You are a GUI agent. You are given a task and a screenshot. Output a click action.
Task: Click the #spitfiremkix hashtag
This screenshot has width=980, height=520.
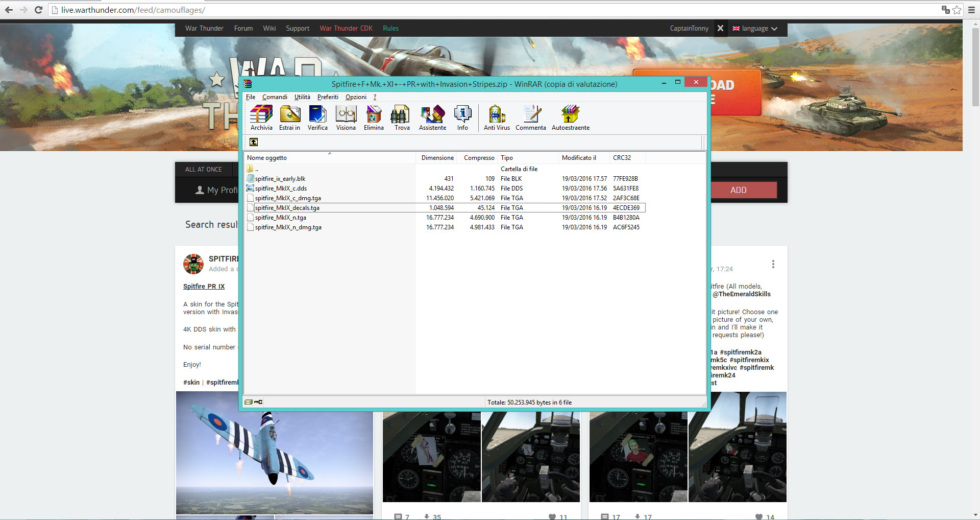click(x=749, y=360)
